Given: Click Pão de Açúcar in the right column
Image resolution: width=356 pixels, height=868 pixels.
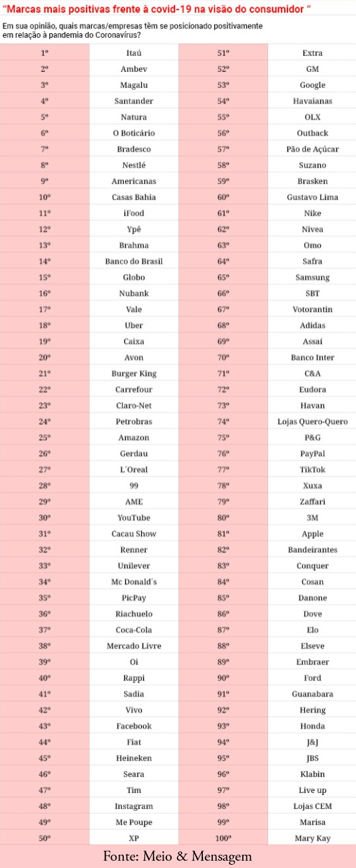Looking at the screenshot, I should pyautogui.click(x=312, y=149).
